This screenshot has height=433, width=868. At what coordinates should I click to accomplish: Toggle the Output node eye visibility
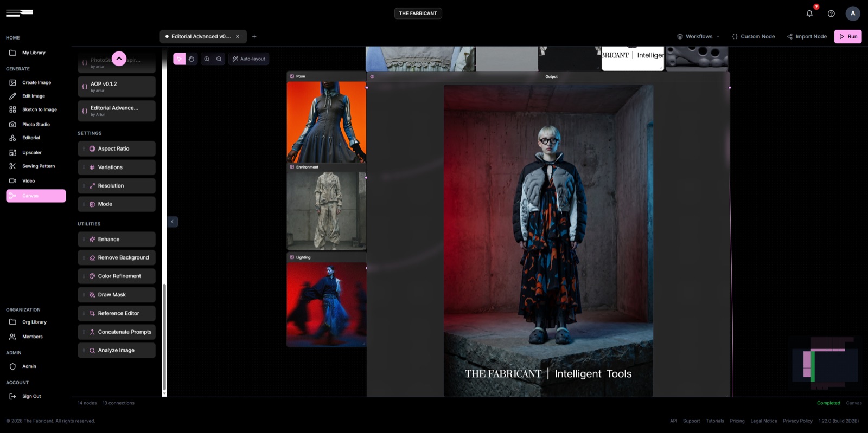[x=372, y=76]
